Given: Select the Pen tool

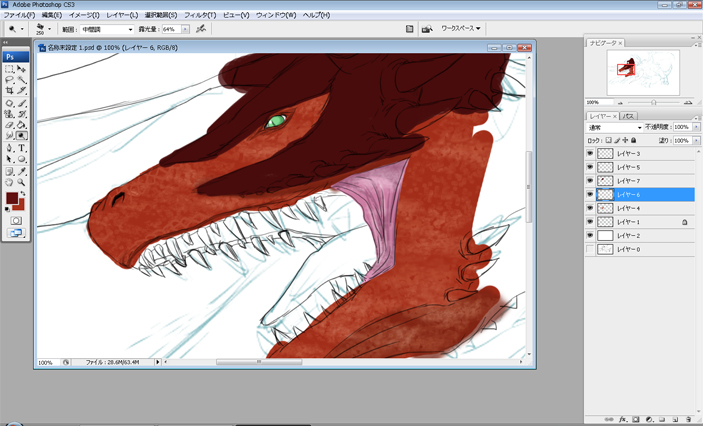Looking at the screenshot, I should point(9,148).
